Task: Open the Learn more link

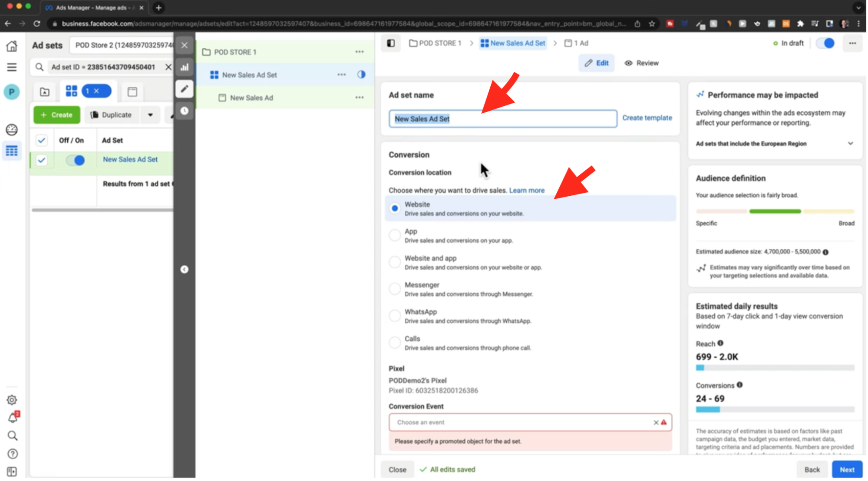Action: click(x=527, y=190)
